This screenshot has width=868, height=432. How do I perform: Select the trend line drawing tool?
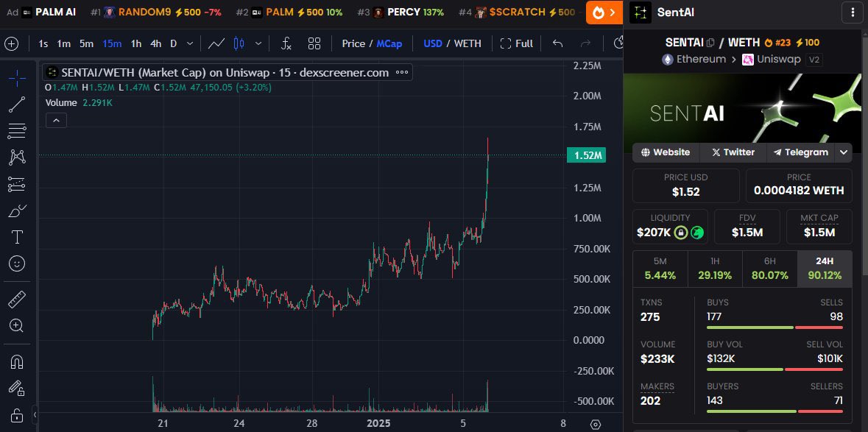[17, 105]
